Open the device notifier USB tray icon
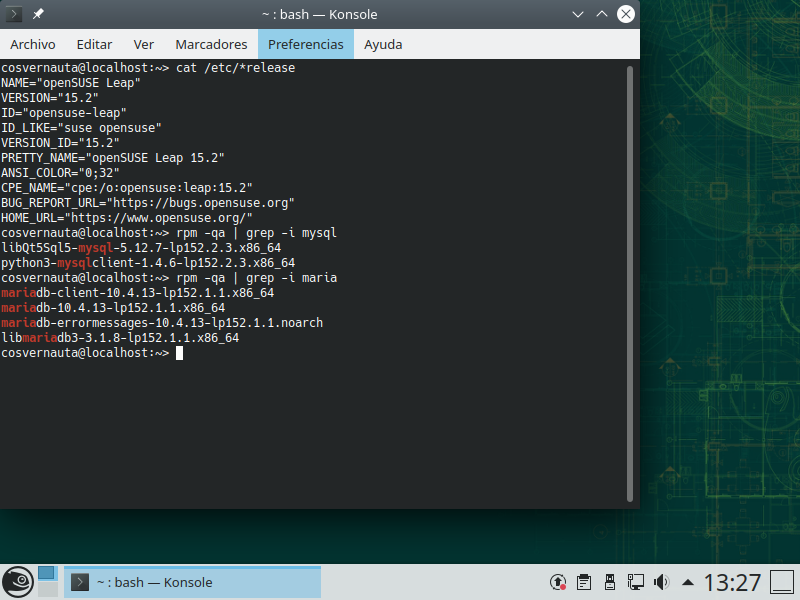800x600 pixels. point(609,582)
